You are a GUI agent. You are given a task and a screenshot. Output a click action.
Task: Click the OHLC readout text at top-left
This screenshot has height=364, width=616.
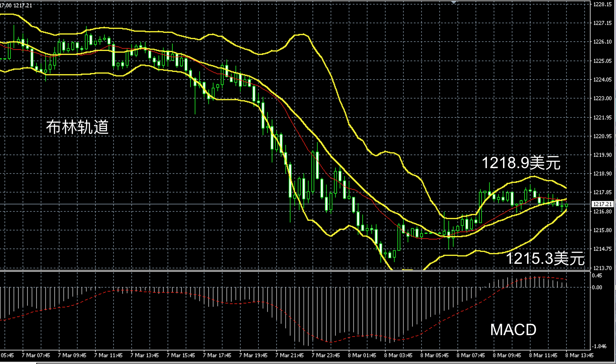pyautogui.click(x=16, y=5)
